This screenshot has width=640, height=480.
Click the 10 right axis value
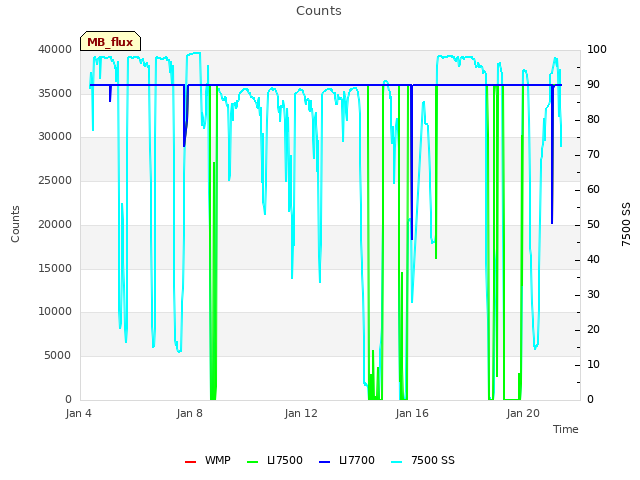[593, 364]
